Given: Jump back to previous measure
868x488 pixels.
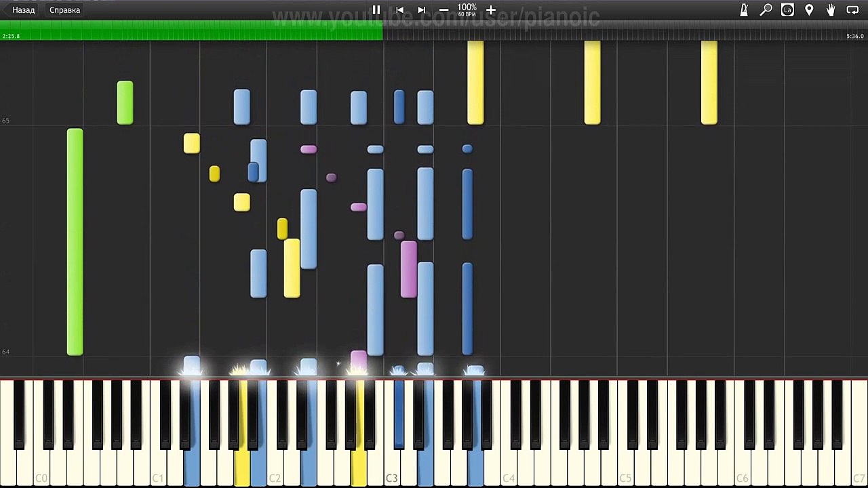Looking at the screenshot, I should 399,10.
